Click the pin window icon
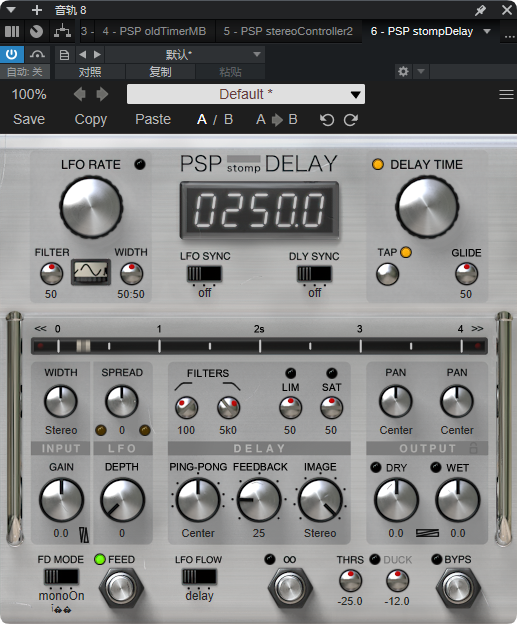 (480, 10)
